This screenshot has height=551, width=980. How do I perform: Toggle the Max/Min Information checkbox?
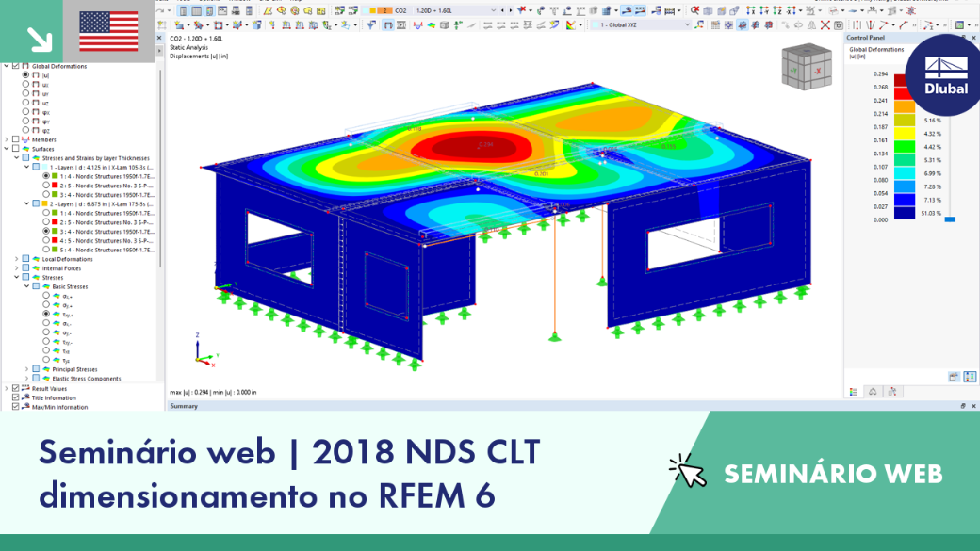click(16, 407)
